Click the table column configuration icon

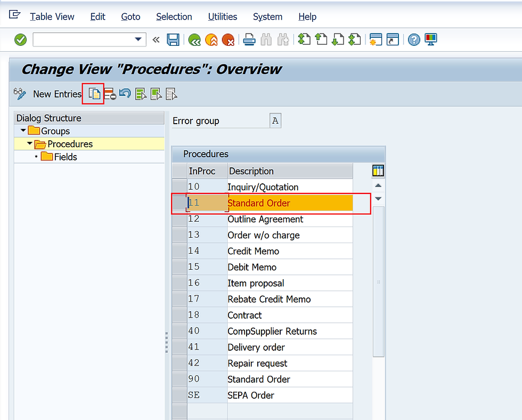point(378,170)
